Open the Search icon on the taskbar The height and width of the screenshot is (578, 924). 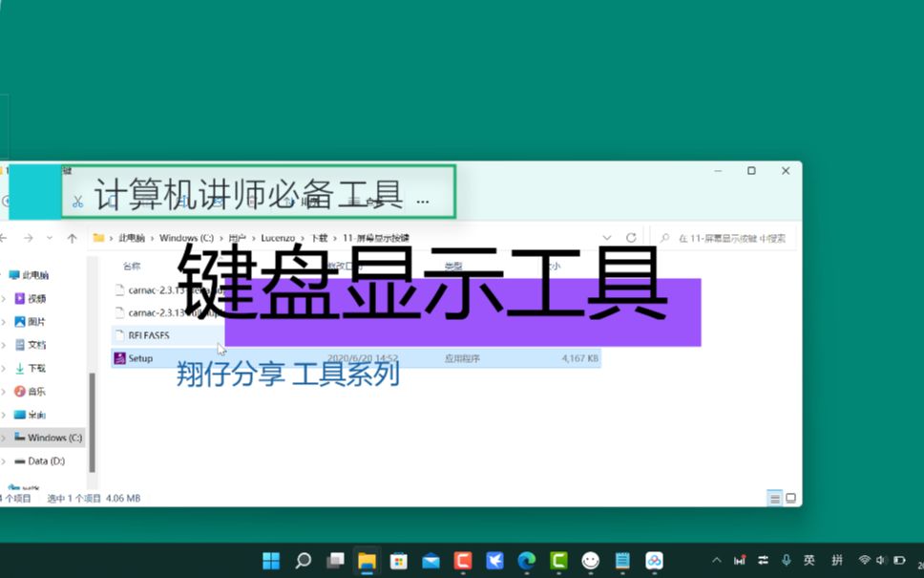coord(303,560)
